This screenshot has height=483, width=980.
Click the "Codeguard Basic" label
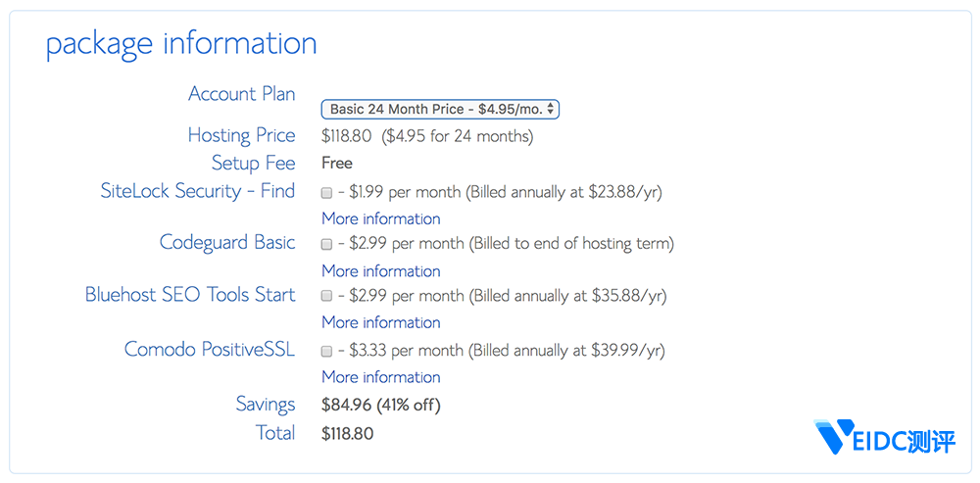(227, 242)
